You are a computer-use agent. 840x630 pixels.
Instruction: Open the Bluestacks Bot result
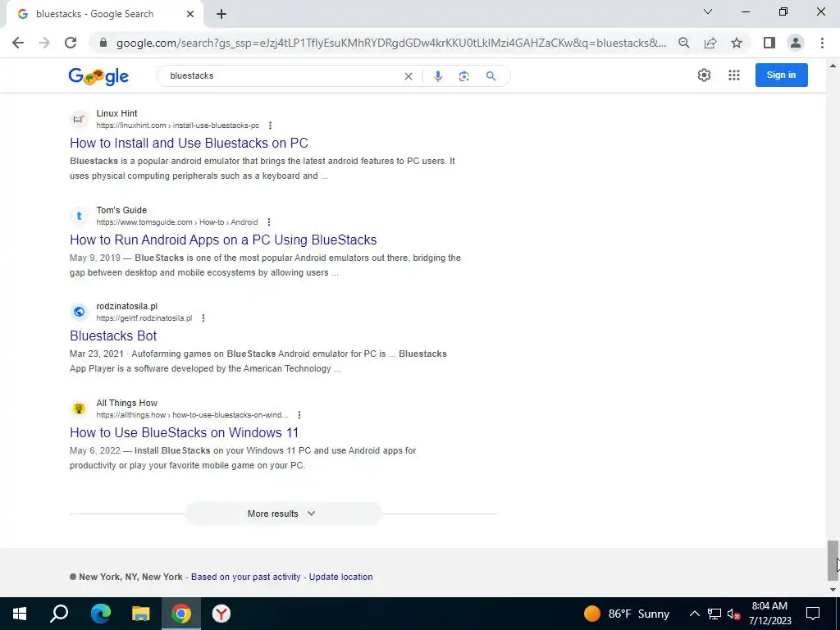(x=113, y=336)
